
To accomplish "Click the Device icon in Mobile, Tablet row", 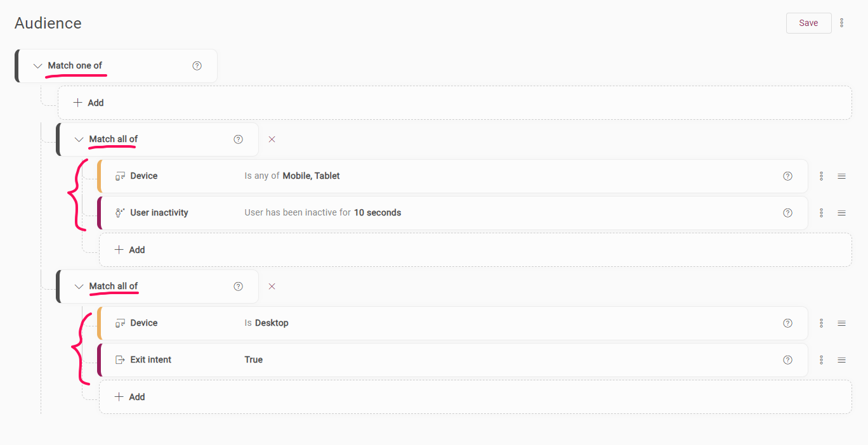I will click(120, 176).
